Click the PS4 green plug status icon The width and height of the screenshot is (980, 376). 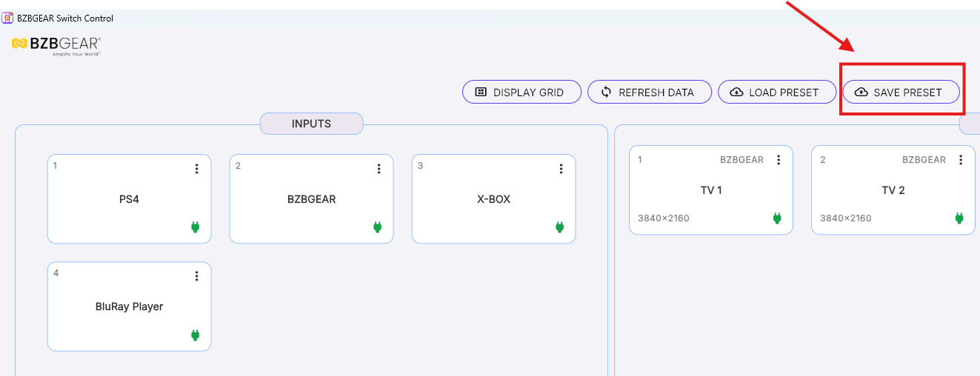(196, 227)
